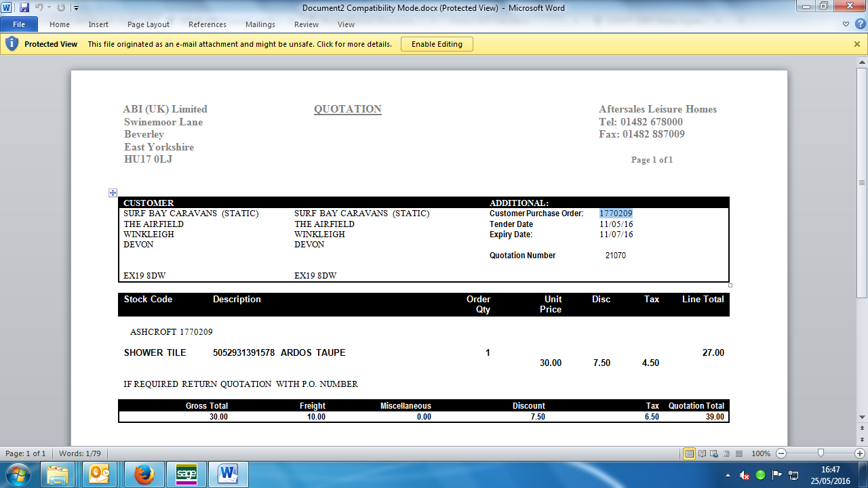Click the table resize handle at bottom-right corner
This screenshot has height=488, width=868.
(730, 285)
